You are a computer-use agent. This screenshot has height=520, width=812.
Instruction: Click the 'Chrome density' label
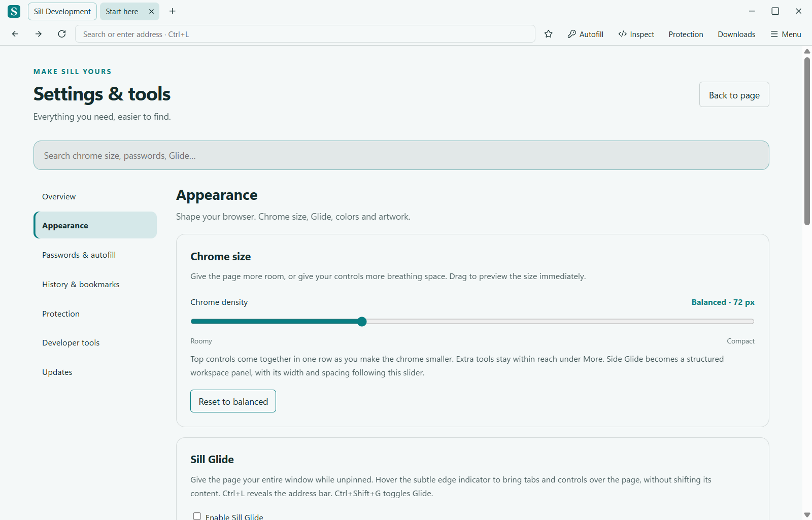219,302
